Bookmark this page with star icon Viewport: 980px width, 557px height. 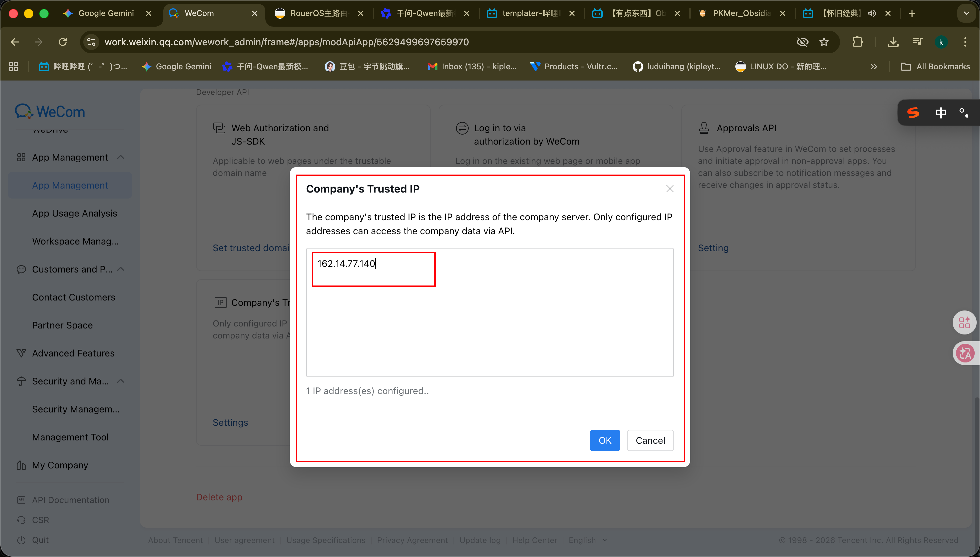(824, 42)
